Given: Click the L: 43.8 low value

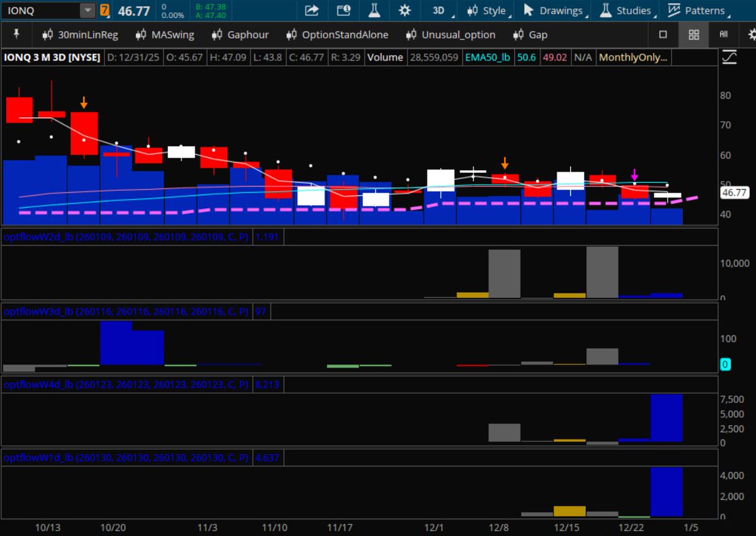Looking at the screenshot, I should click(269, 57).
